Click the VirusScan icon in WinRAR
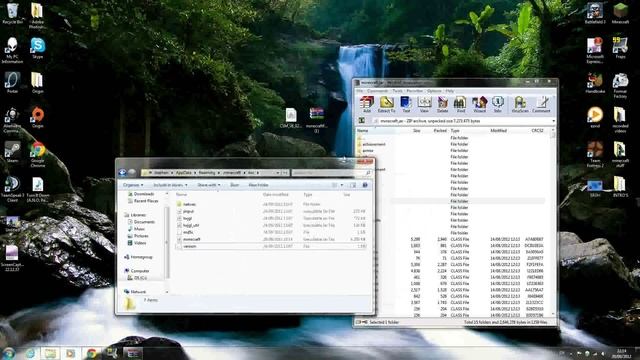Screen dimensions: 640x360 [520, 104]
